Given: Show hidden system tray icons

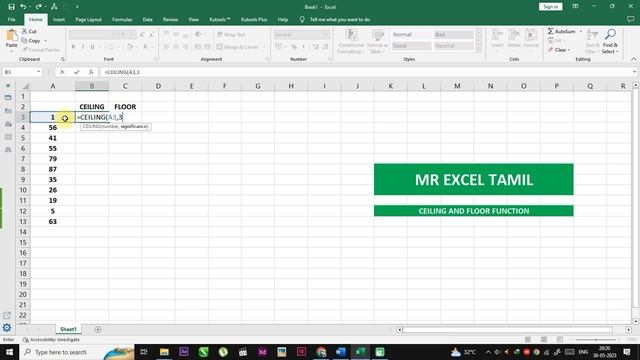Looking at the screenshot, I should (x=488, y=352).
